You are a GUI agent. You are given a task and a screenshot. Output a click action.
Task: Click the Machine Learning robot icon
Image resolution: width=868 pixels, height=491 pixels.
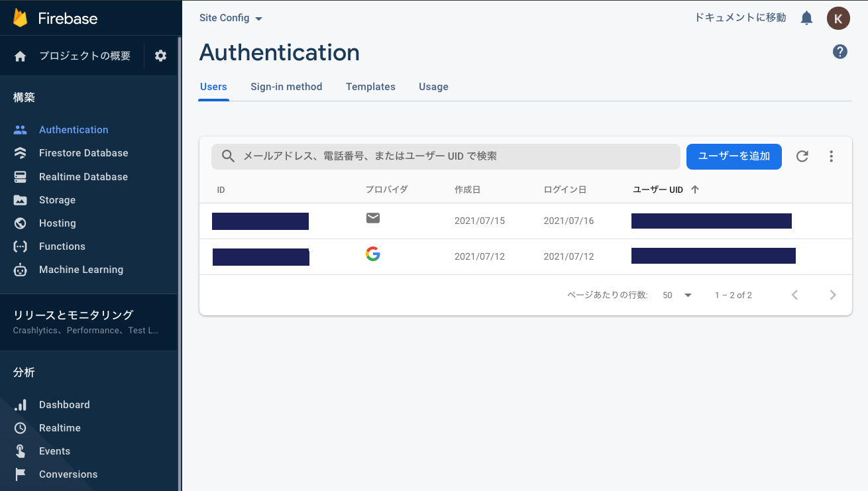[21, 270]
